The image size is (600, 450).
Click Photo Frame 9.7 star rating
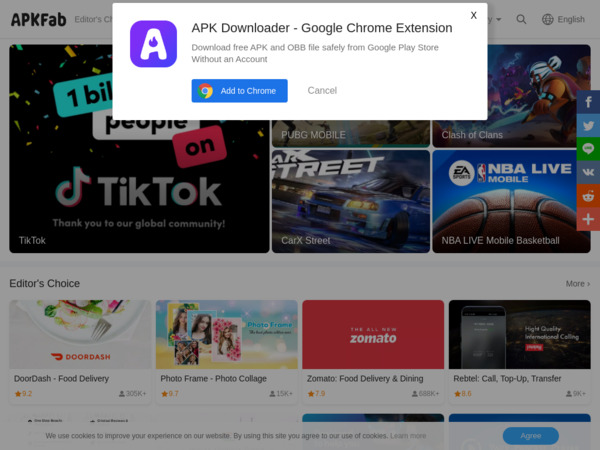pyautogui.click(x=170, y=393)
